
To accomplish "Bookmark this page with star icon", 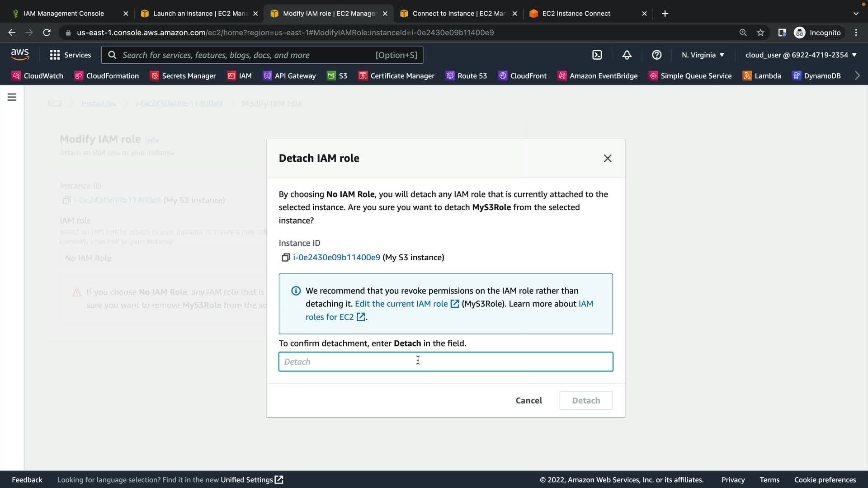I will point(760,33).
